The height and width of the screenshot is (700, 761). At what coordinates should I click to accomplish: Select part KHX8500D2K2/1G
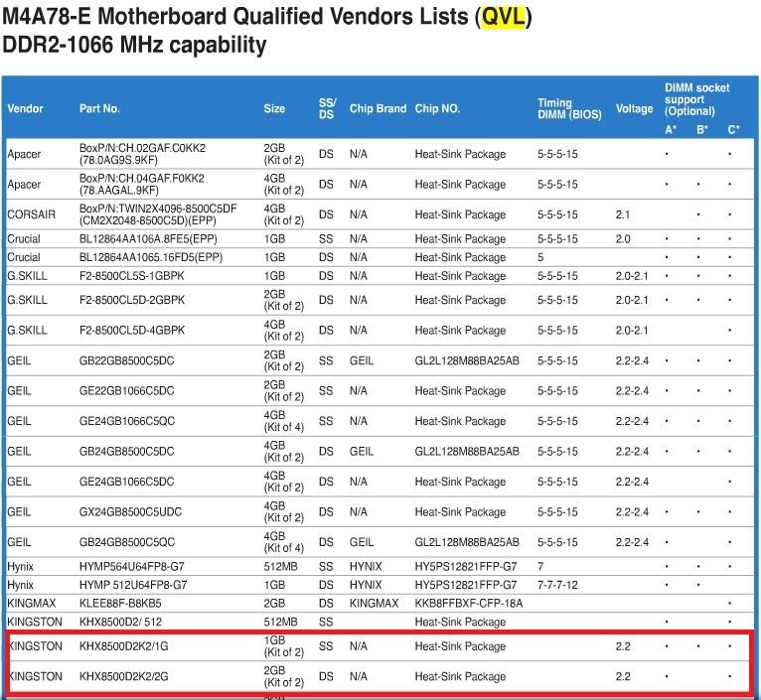(x=124, y=646)
